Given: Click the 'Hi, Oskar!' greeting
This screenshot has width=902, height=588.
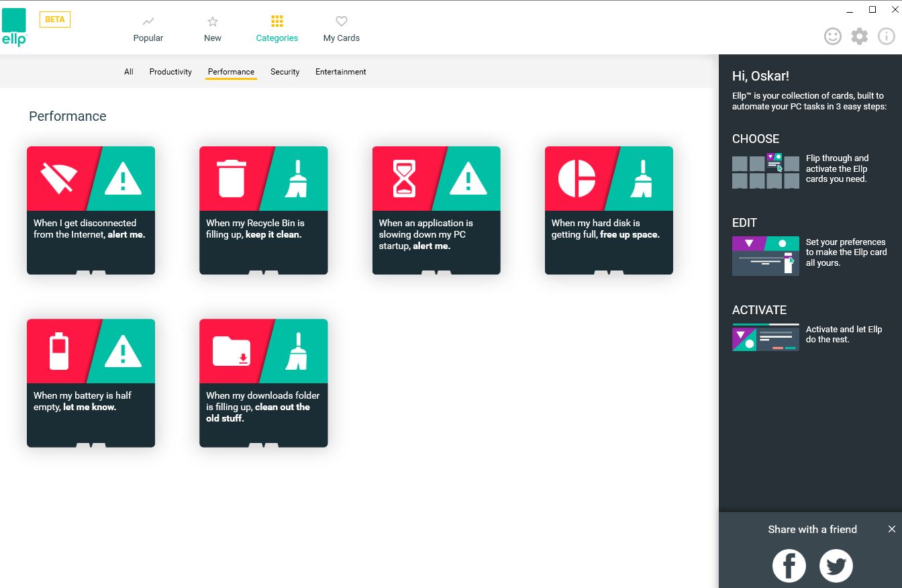Looking at the screenshot, I should [760, 77].
